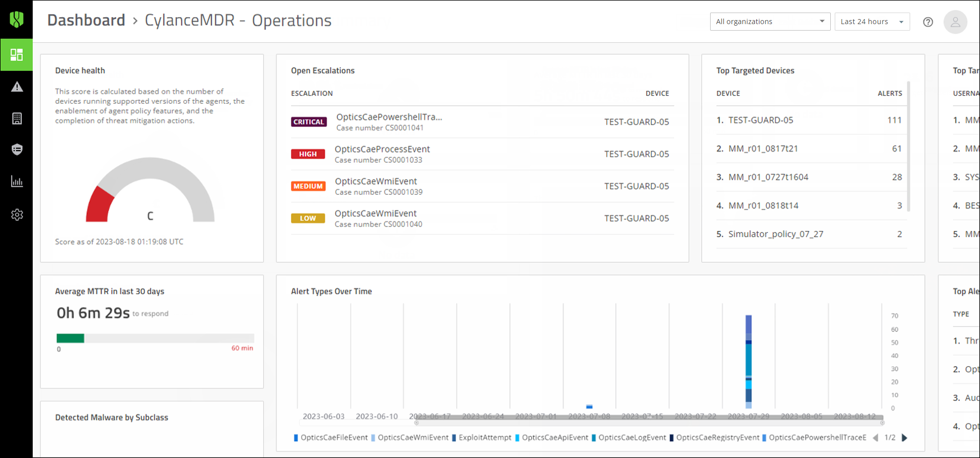The width and height of the screenshot is (980, 458).
Task: Open escalation OpticsCaeProcessEvent case CS0001033
Action: (x=482, y=154)
